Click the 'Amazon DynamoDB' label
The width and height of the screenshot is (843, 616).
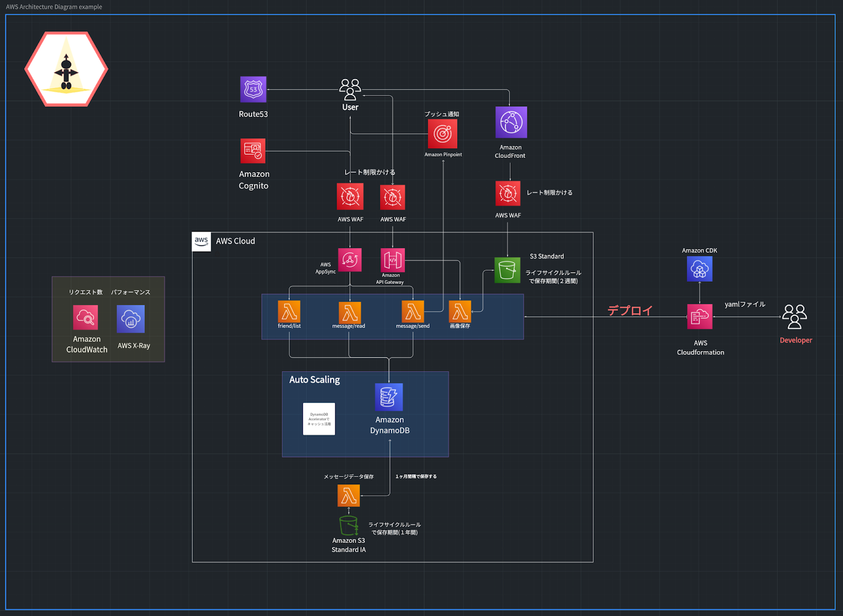click(x=390, y=425)
